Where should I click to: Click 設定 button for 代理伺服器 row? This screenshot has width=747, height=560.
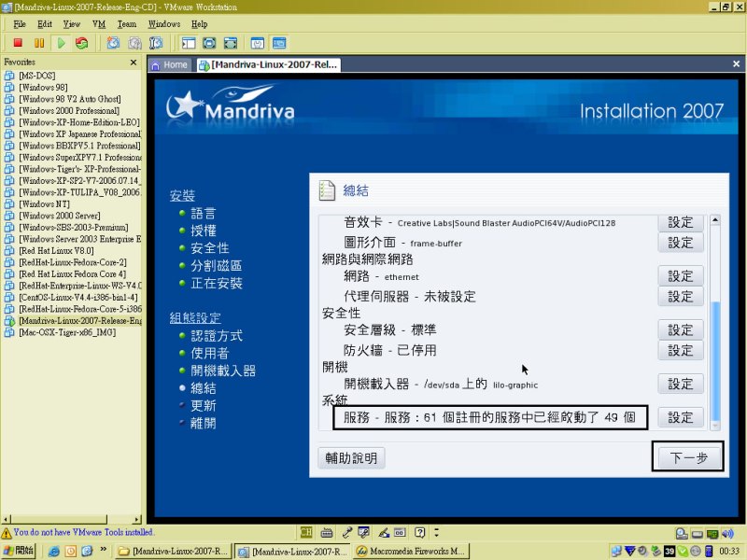[x=681, y=297]
